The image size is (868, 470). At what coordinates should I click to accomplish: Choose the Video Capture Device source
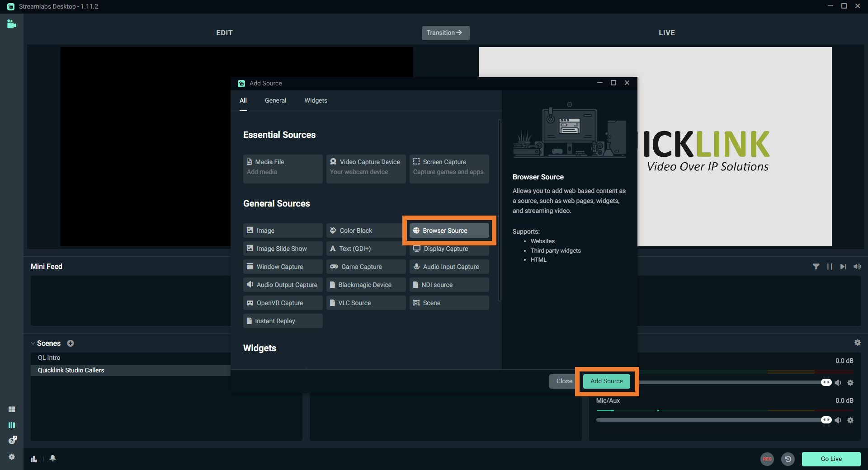tap(366, 169)
